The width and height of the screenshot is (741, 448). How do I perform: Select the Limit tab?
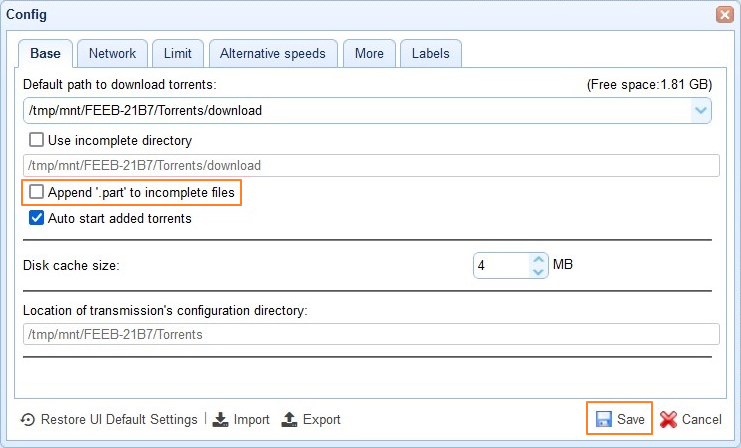[179, 53]
